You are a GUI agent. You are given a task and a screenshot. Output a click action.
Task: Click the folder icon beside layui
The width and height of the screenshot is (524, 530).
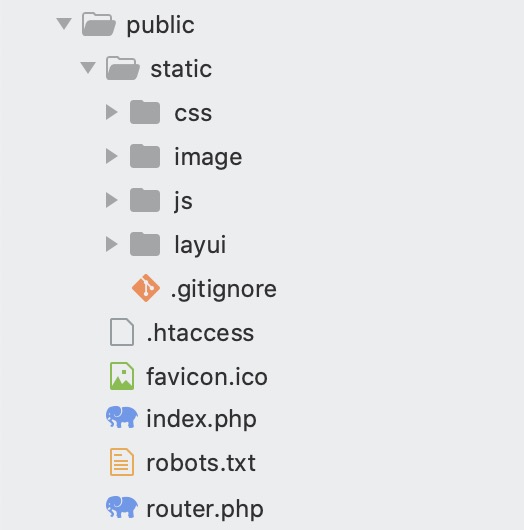(145, 244)
